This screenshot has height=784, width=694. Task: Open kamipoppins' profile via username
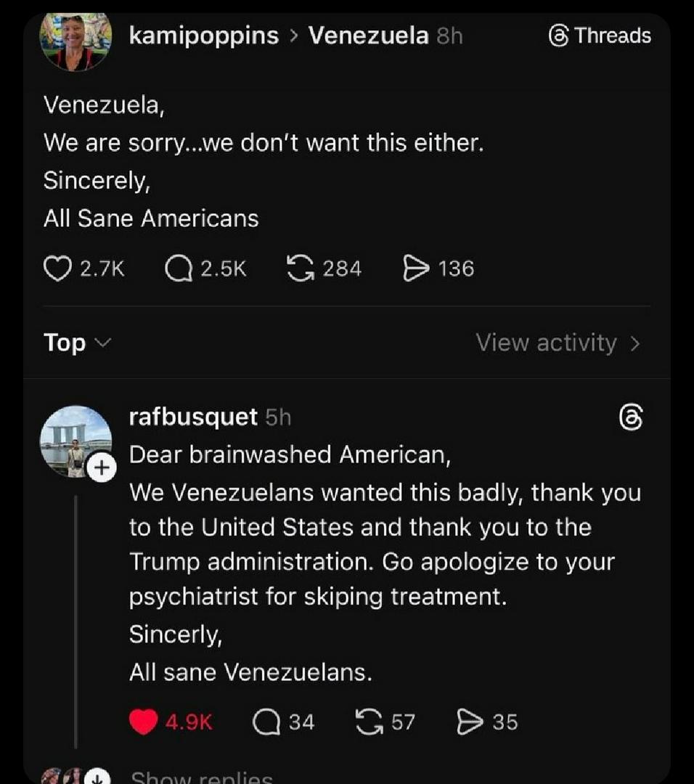(x=203, y=36)
